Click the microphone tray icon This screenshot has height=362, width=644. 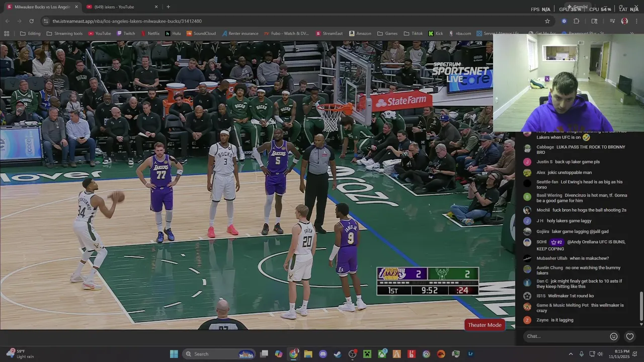pos(582,354)
